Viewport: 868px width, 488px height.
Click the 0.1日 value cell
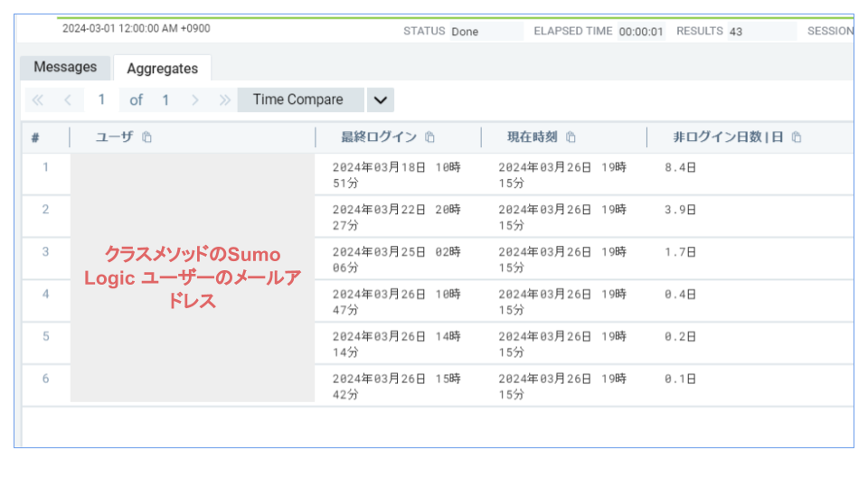tap(680, 379)
